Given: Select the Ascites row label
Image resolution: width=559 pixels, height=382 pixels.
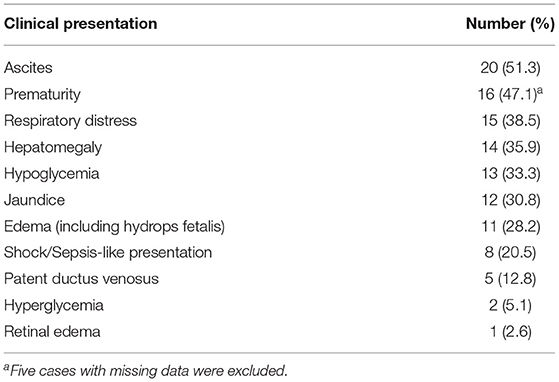Looking at the screenshot, I should [28, 68].
